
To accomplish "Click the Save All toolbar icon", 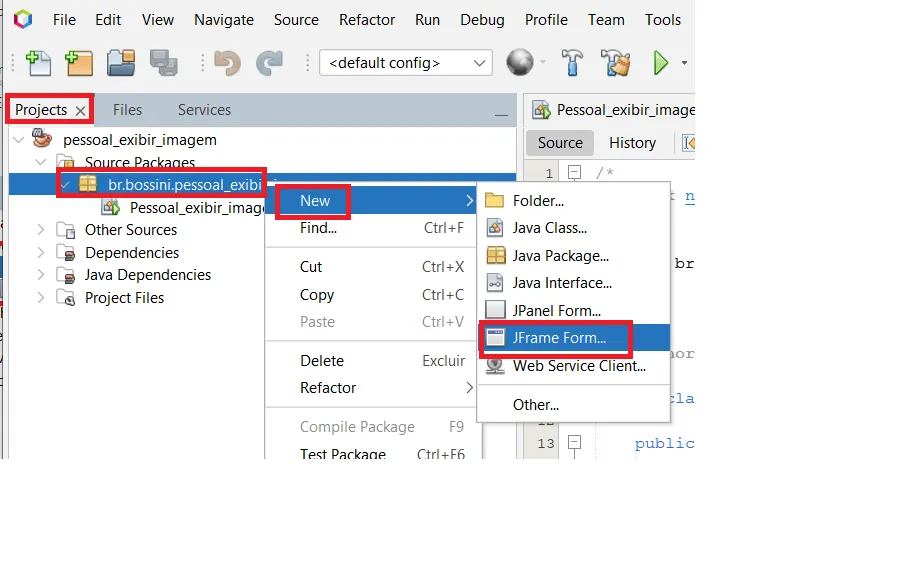I will tap(164, 63).
